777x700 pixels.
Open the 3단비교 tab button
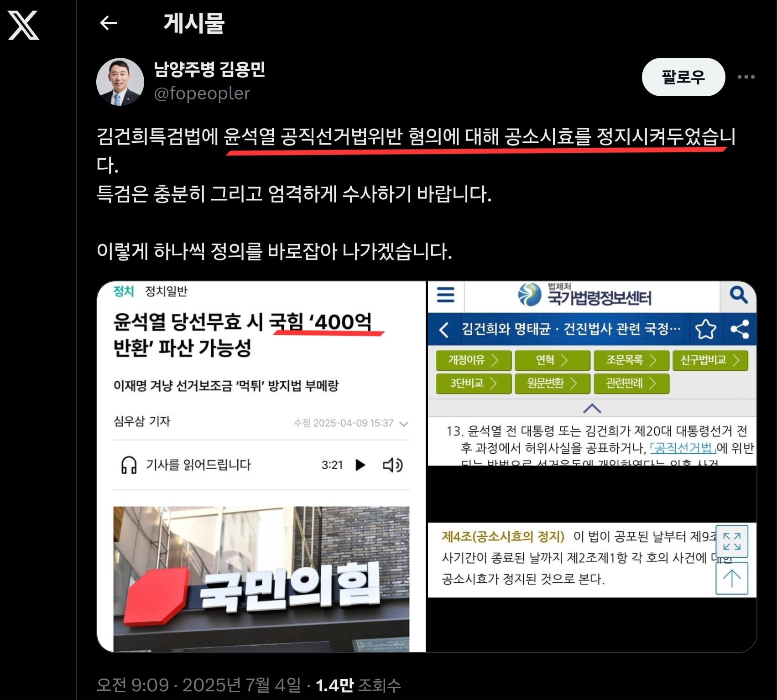click(474, 384)
